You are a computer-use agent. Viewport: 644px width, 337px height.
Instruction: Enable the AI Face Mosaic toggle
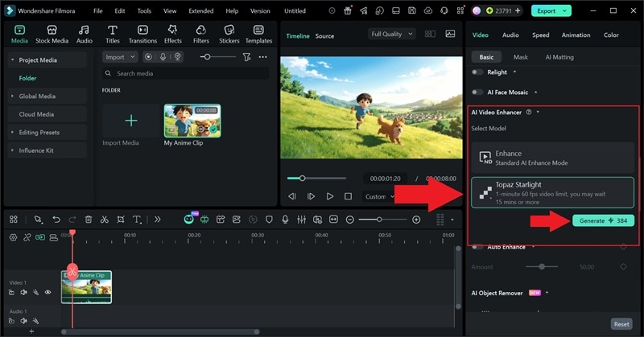click(x=478, y=92)
